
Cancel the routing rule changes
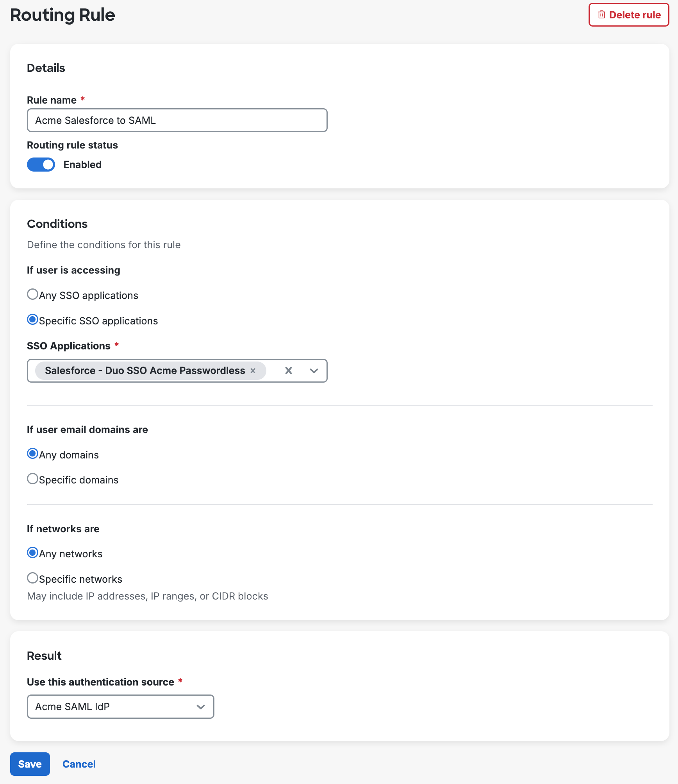click(79, 763)
